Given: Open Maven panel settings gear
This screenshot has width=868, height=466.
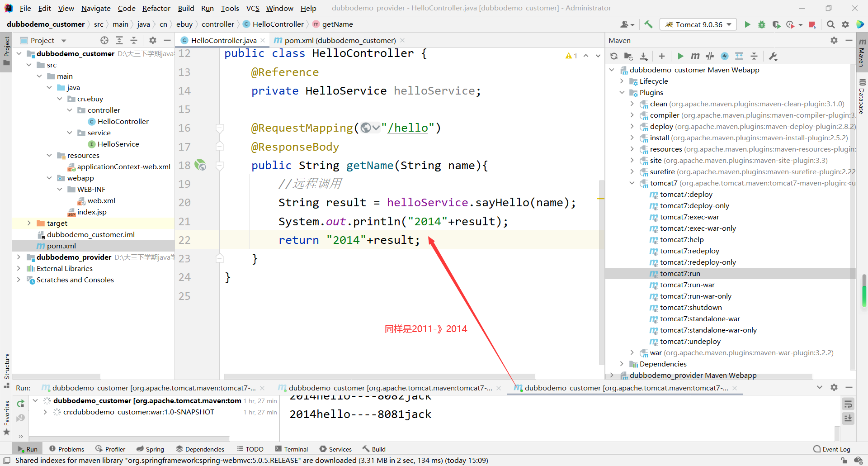Looking at the screenshot, I should [834, 40].
